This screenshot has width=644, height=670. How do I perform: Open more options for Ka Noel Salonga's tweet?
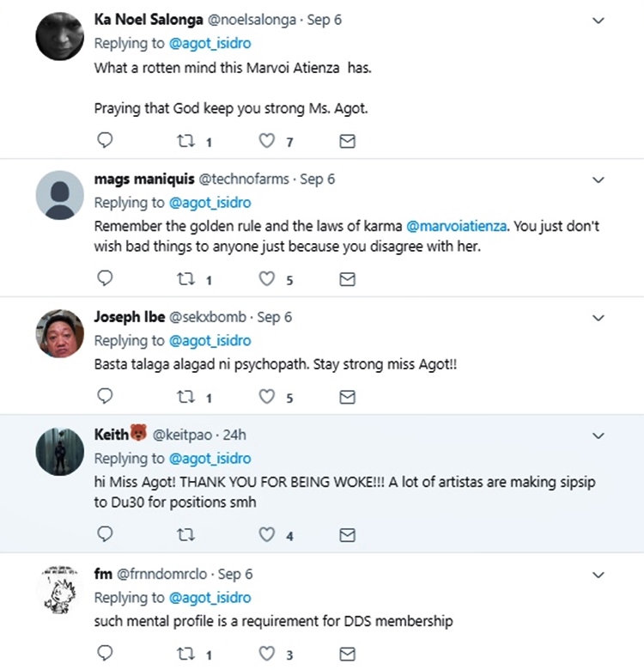point(598,19)
